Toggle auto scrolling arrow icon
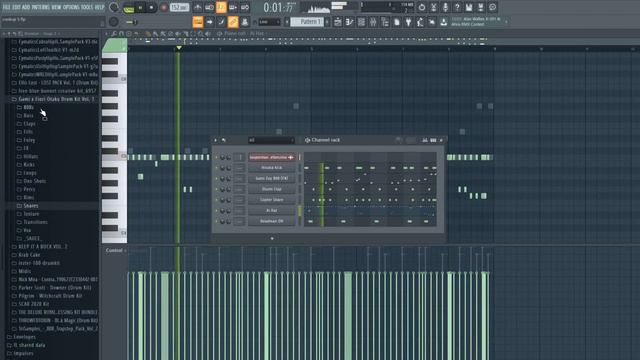This screenshot has height=360, width=640. tap(209, 22)
